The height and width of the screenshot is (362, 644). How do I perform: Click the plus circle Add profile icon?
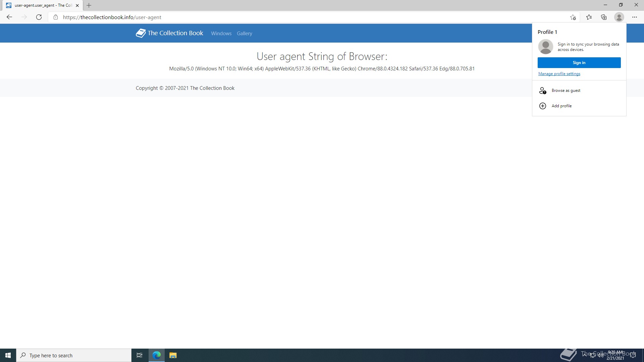coord(542,106)
